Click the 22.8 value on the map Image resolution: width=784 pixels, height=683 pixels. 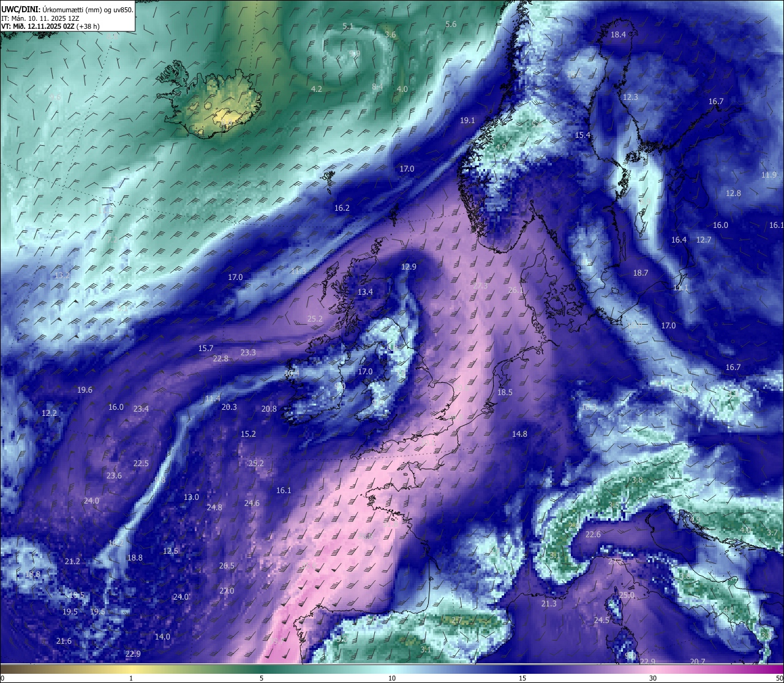pos(221,359)
